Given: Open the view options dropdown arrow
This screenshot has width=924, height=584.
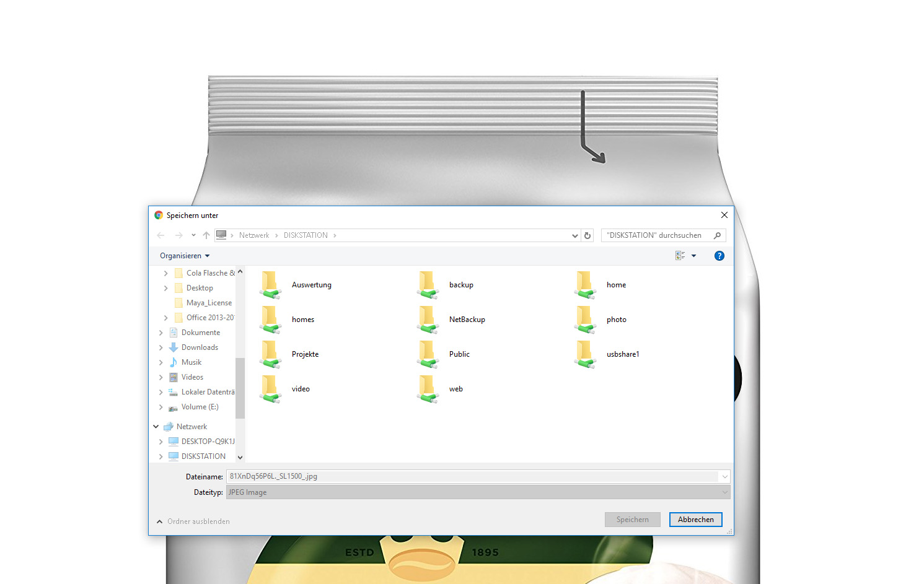Looking at the screenshot, I should coord(693,256).
